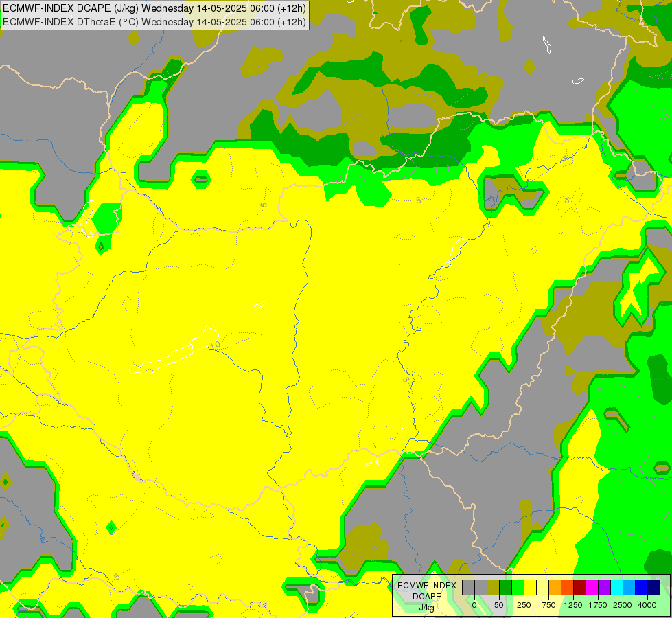Click the contour label 10 beside the lake

216,345
